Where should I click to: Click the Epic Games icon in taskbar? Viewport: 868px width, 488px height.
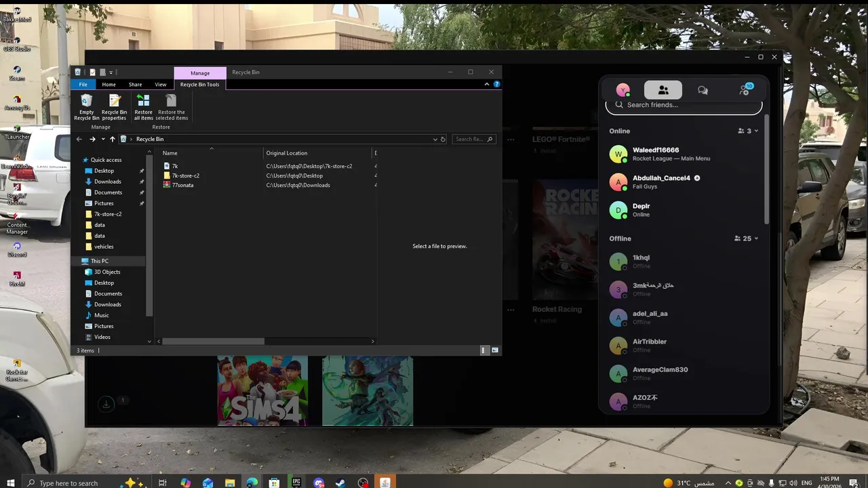pos(296,483)
